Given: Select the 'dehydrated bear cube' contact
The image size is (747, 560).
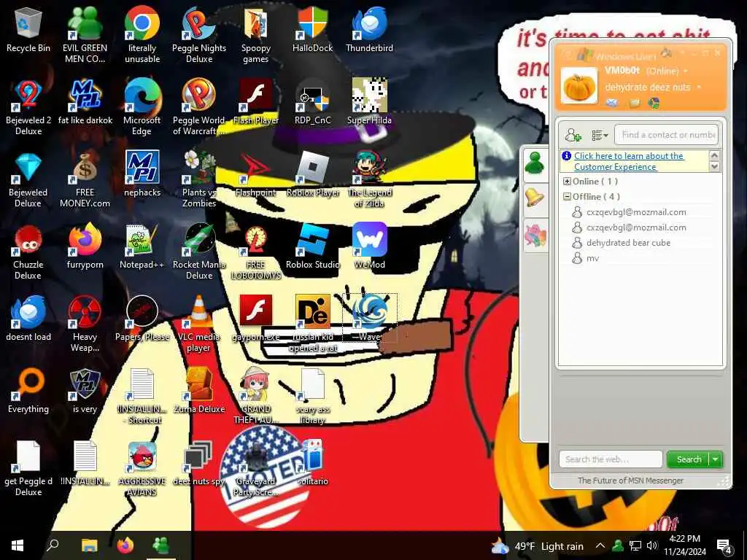Looking at the screenshot, I should tap(628, 243).
